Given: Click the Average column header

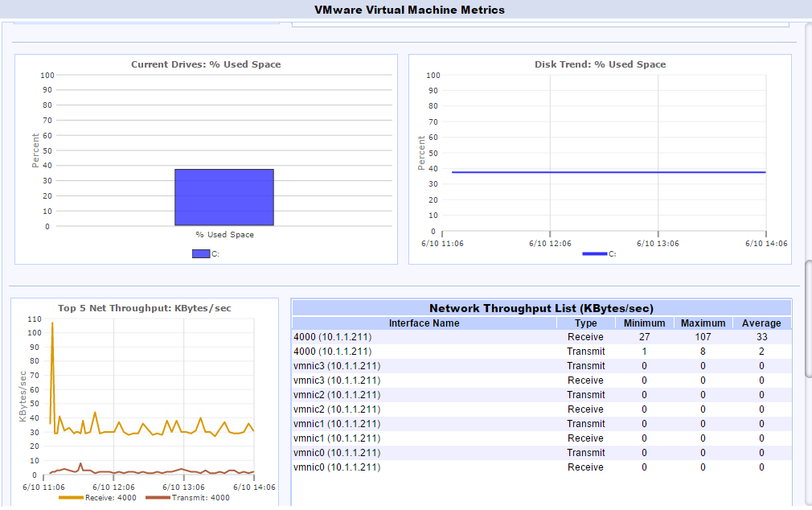Looking at the screenshot, I should [x=761, y=323].
